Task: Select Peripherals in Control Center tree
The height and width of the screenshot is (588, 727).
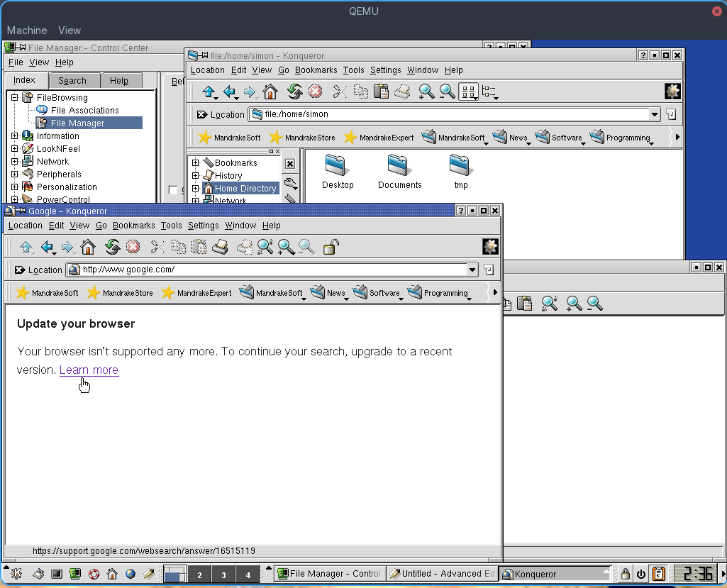Action: click(x=59, y=174)
